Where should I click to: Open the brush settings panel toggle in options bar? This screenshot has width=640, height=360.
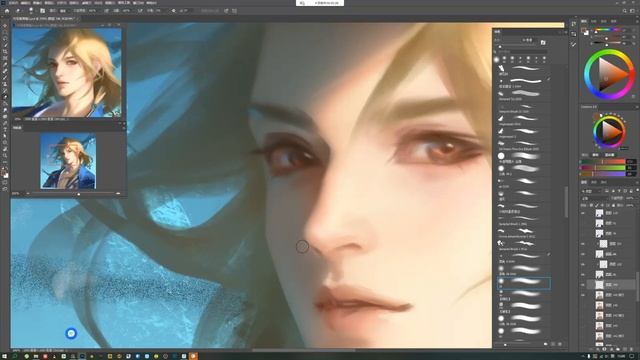(42, 11)
